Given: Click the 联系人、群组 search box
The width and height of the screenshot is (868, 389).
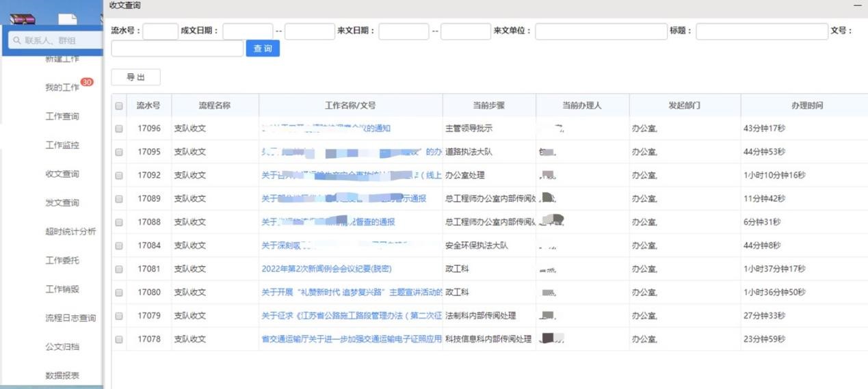Looking at the screenshot, I should coord(55,41).
